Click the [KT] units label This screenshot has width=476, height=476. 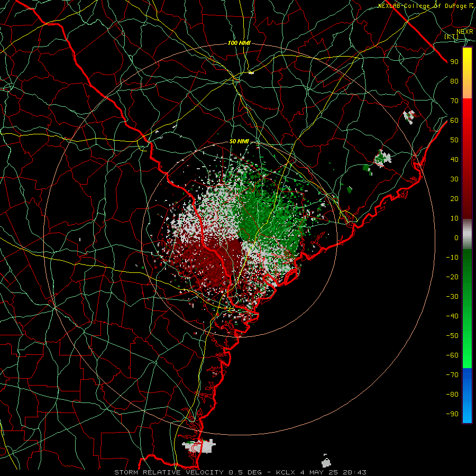452,36
